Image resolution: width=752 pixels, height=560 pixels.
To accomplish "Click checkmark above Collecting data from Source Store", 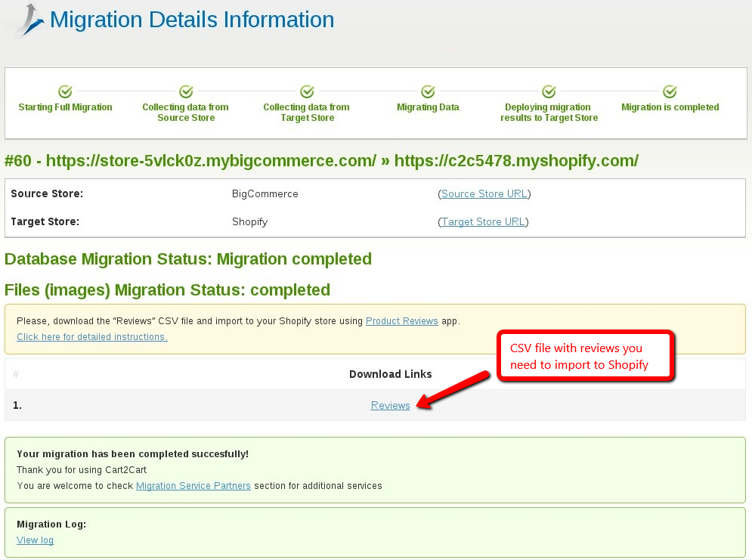I will click(x=186, y=91).
